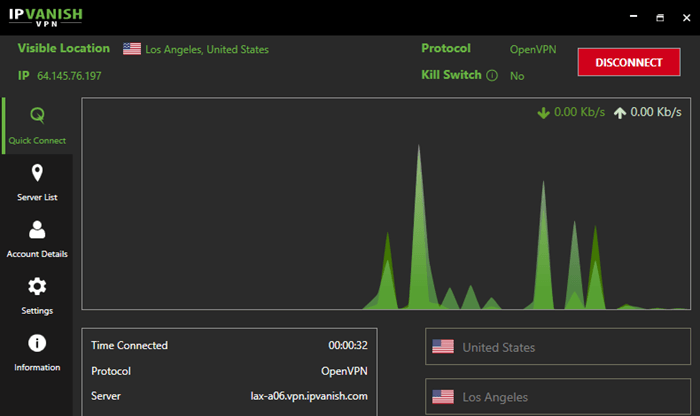Click the Kill Switch info icon
Viewport: 700px width, 416px height.
(492, 75)
